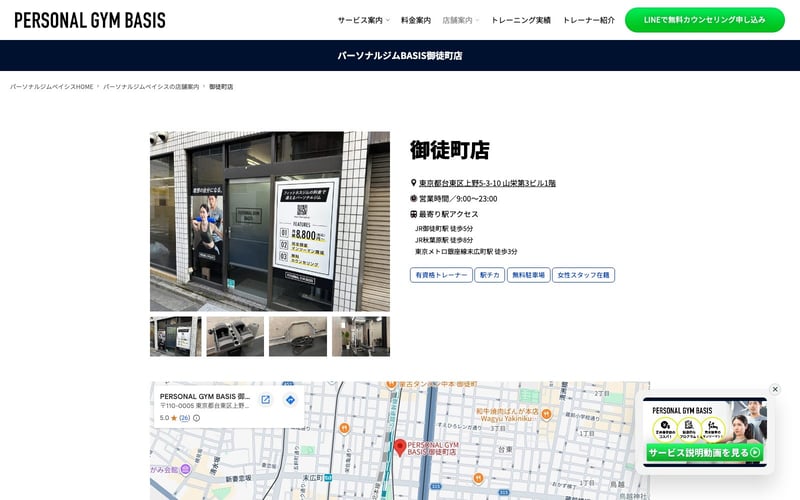Click JR御徒町駅 徒歩5分 text
Viewport: 800px width, 500px height.
[444, 229]
